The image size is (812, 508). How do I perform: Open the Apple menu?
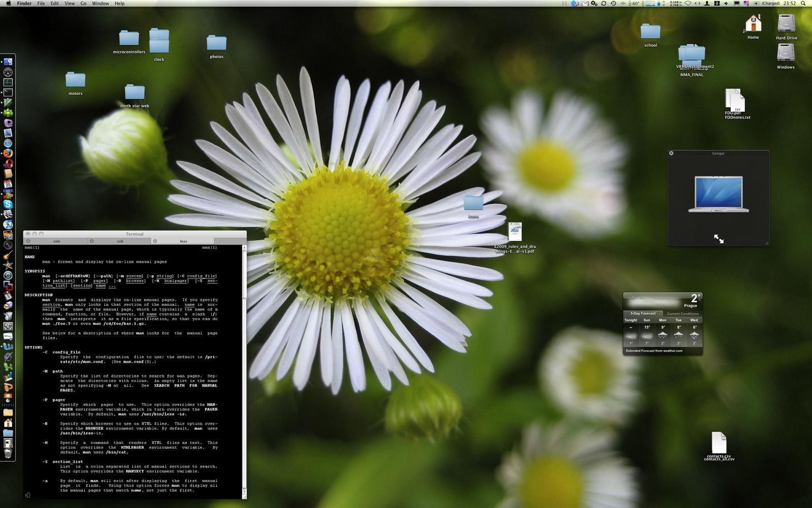click(8, 4)
